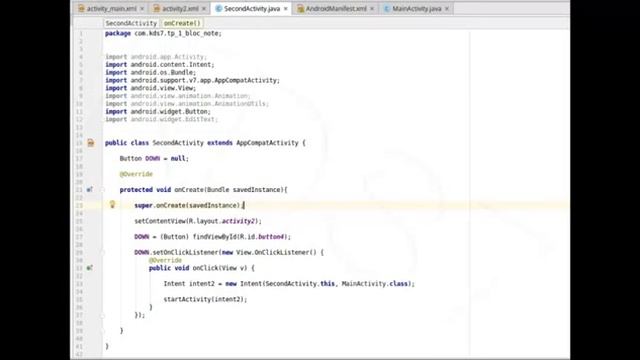Viewport: 640px width, 360px height.
Task: Click the greyed 'import android.app.Activity;' line
Action: coord(156,57)
